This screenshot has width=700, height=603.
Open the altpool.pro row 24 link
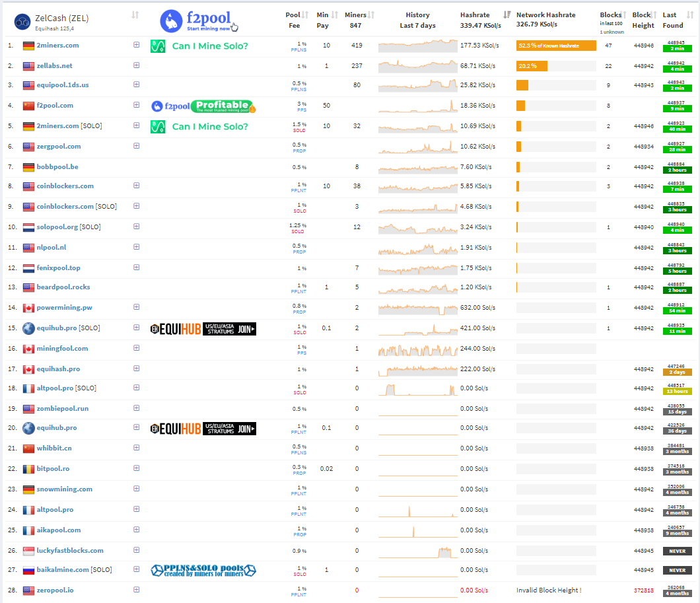point(55,510)
